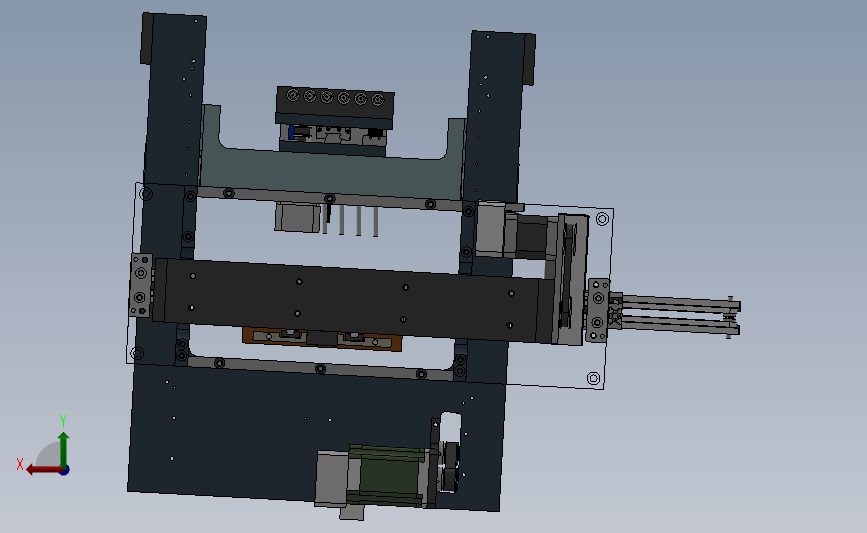Viewport: 867px width, 533px height.
Task: Click the bottom-right corner hole of the transparent plate
Action: (x=593, y=378)
